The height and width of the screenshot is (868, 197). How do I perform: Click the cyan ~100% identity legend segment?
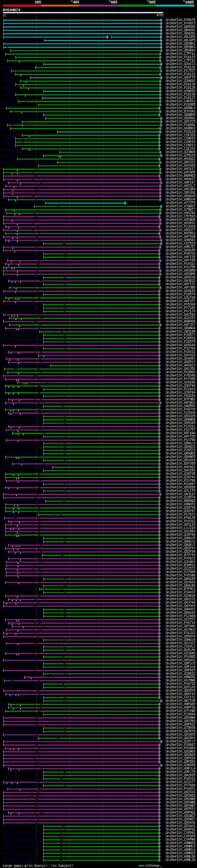175,6
